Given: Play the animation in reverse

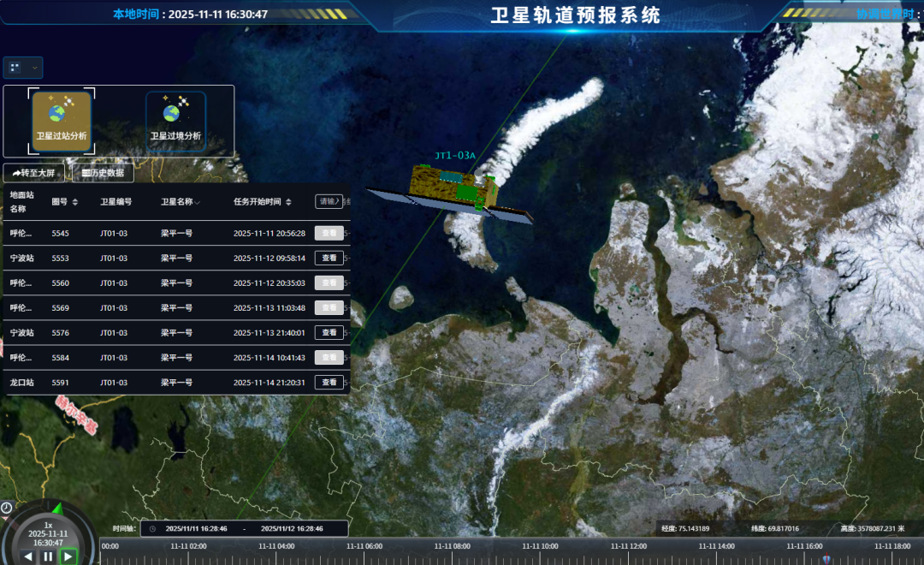Looking at the screenshot, I should pos(28,556).
